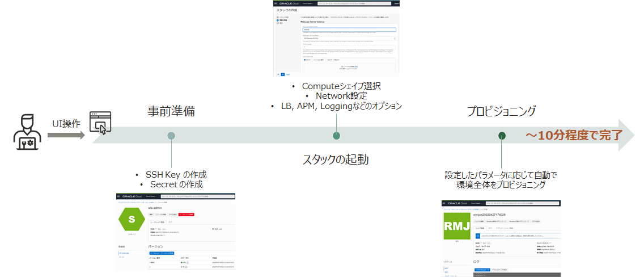Open the hamburger menu in the wls-admin secret screenshot
This screenshot has height=277, width=644.
(x=118, y=196)
